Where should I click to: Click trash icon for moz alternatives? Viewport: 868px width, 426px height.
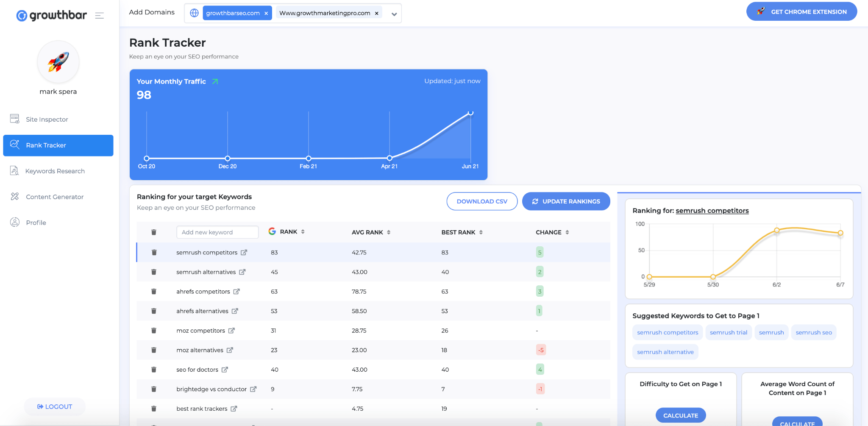coord(154,350)
